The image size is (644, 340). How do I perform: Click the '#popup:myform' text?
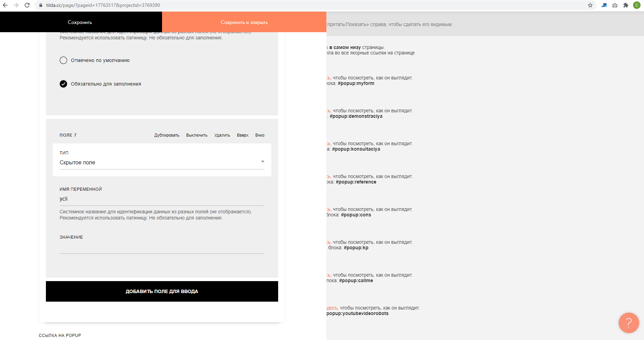356,83
